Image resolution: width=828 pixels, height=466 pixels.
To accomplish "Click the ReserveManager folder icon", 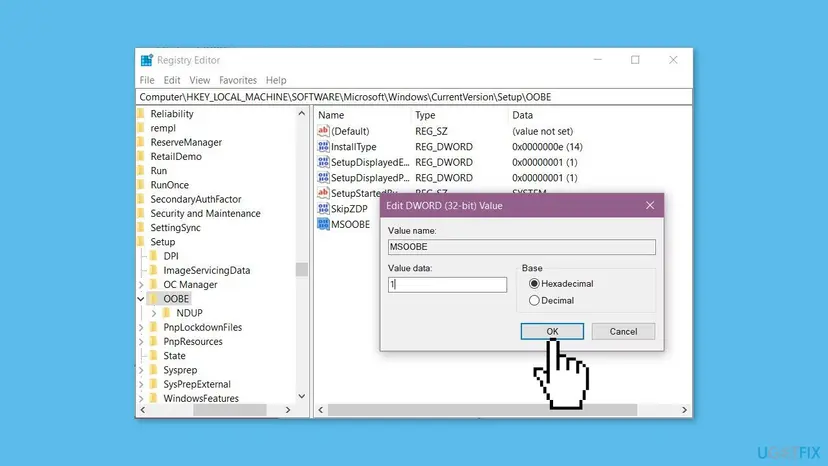I will click(140, 142).
